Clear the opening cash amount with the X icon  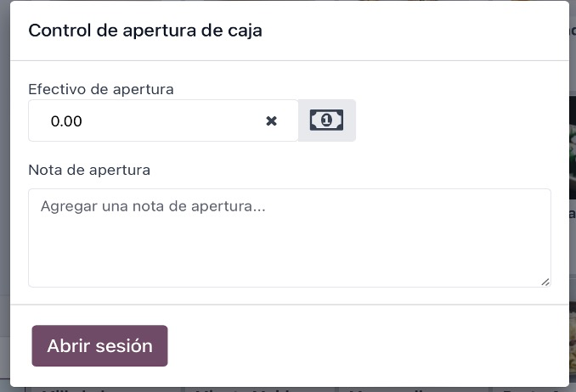click(271, 120)
